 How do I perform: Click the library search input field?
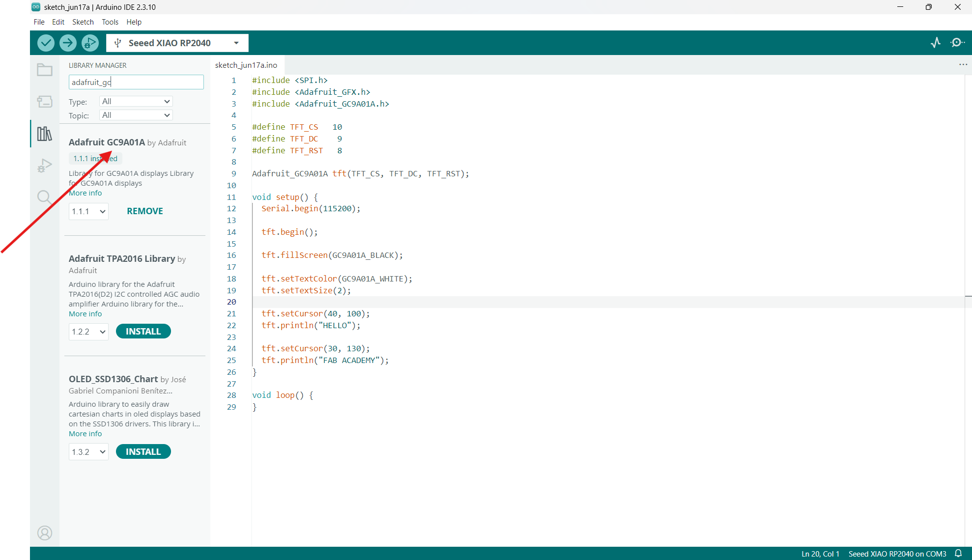click(136, 82)
